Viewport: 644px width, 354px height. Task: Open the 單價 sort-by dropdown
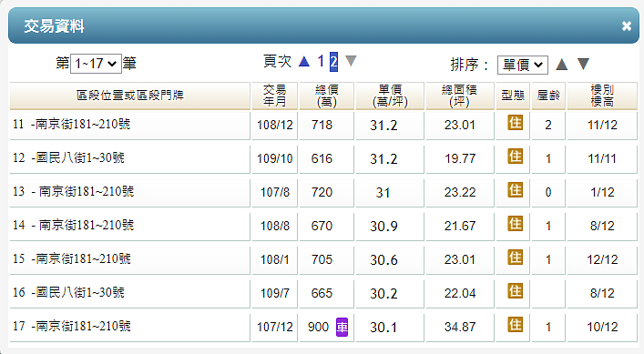pos(523,65)
